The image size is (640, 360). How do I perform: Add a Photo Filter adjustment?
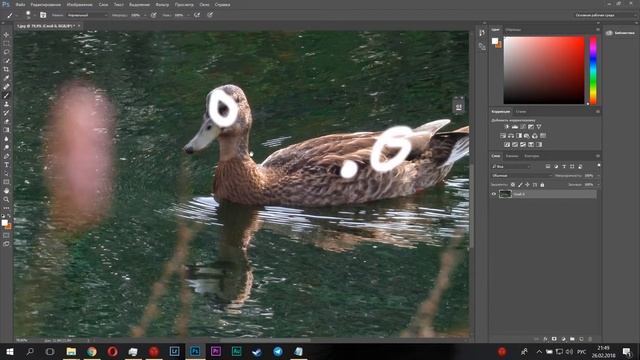527,136
